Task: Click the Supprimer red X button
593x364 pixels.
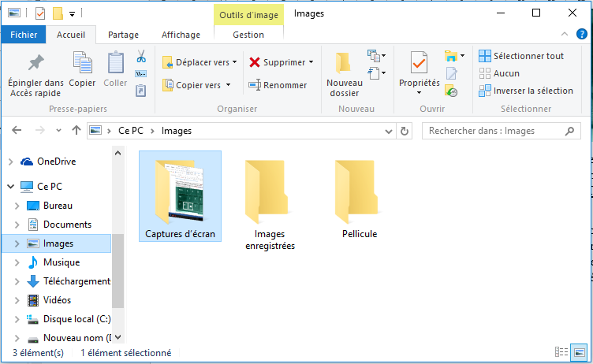Action: (278, 62)
